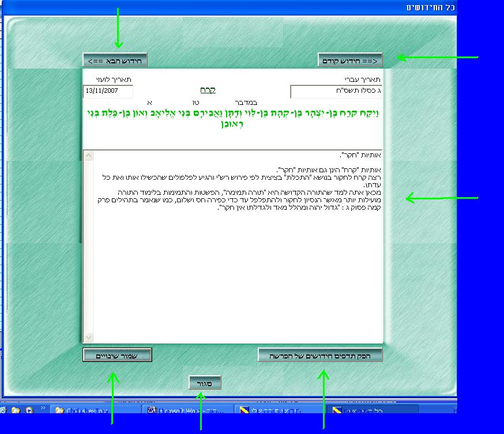
Task: Click the Gregorian date field 13/11/2007
Action: tap(108, 91)
